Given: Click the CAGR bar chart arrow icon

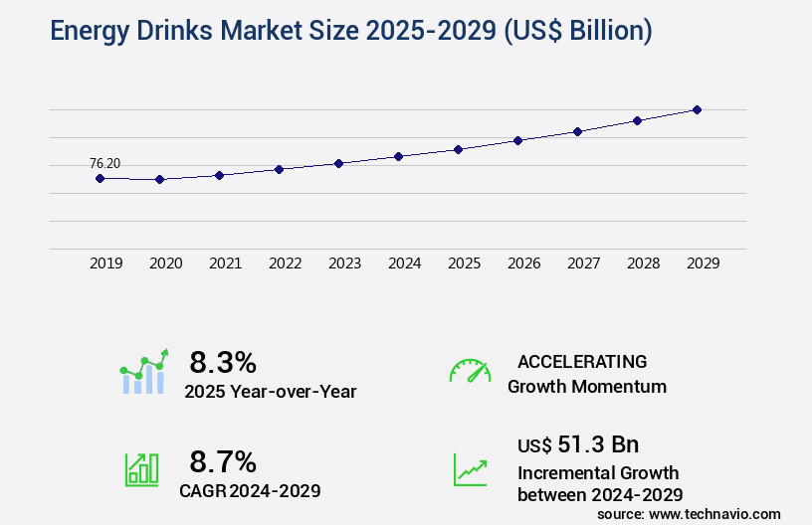Looking at the screenshot, I should (x=141, y=468).
